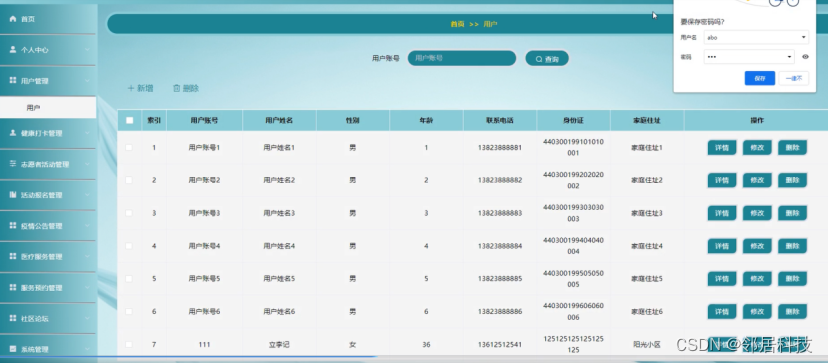
Task: Expand the 系统管理 section chevron
Action: pos(87,349)
